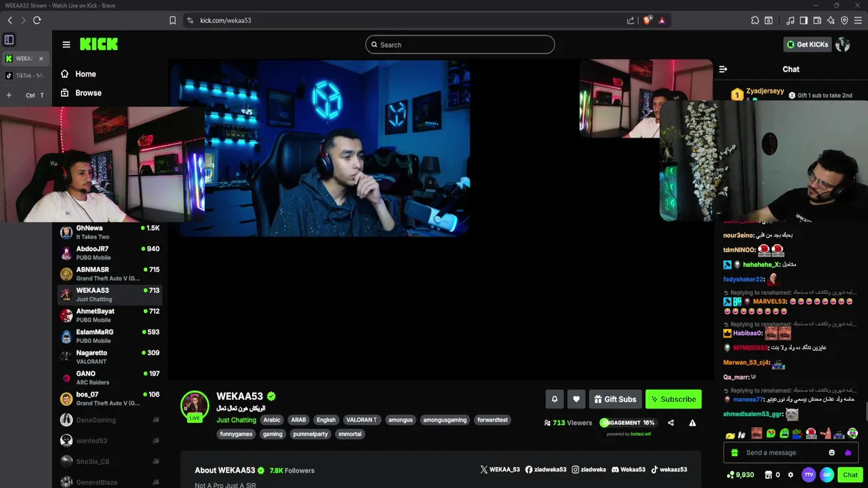Select the pummelparty tag
Image resolution: width=868 pixels, height=488 pixels.
click(311, 434)
